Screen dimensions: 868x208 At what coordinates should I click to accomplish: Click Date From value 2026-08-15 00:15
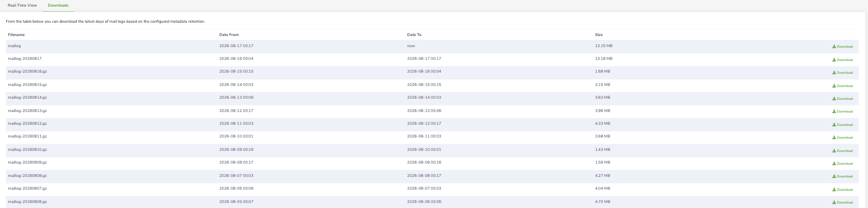pyautogui.click(x=236, y=72)
